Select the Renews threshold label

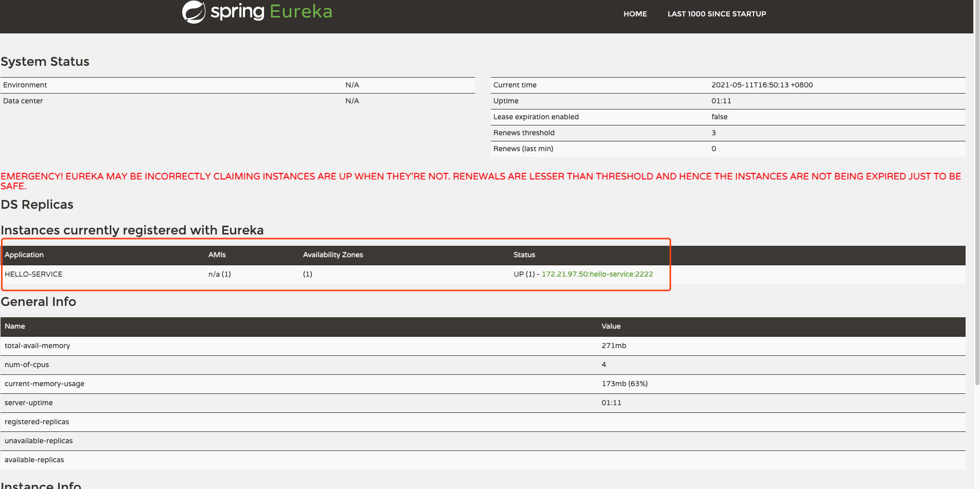(x=523, y=133)
